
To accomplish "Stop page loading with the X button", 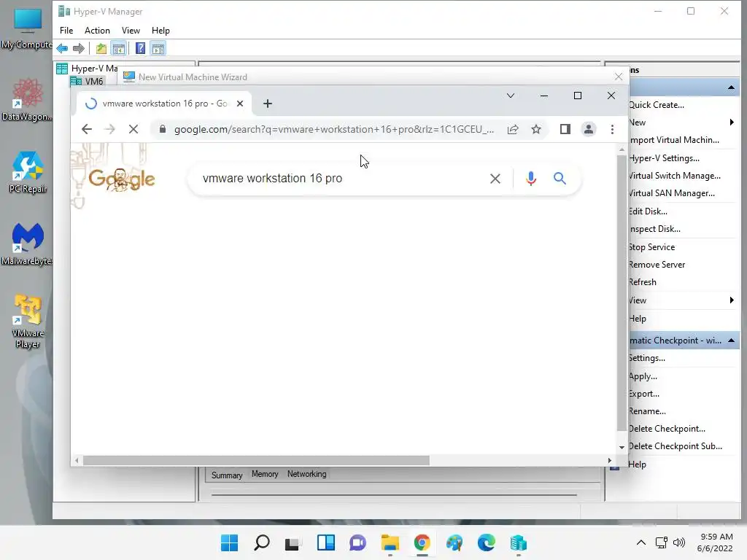I will [133, 129].
